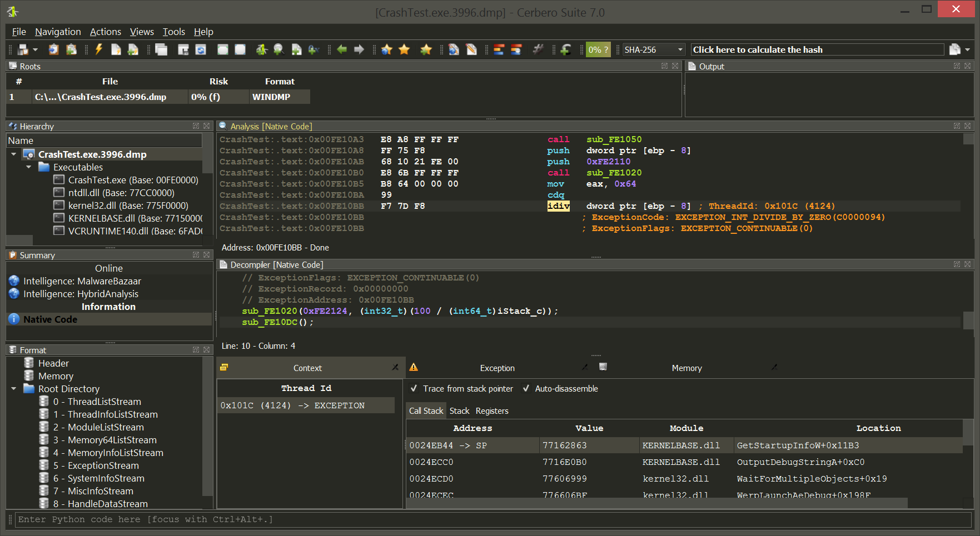Open the Navigation menu
Screen dimensions: 980x536
point(58,32)
